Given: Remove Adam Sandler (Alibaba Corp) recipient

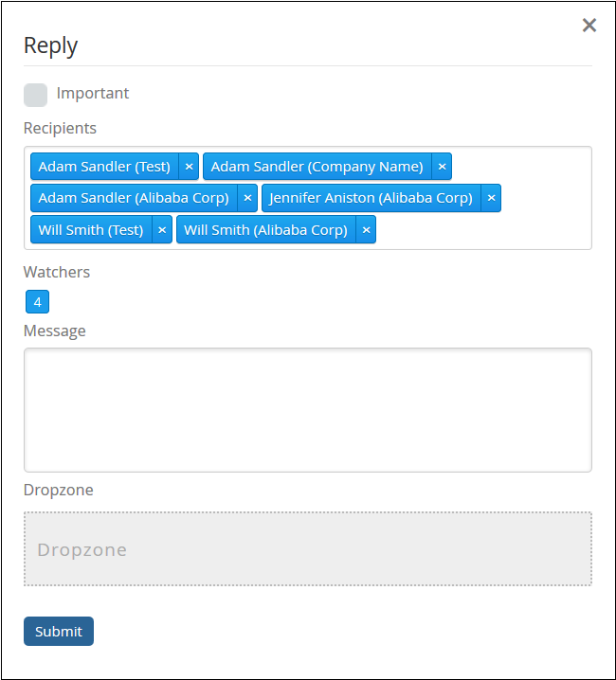Looking at the screenshot, I should (x=247, y=198).
